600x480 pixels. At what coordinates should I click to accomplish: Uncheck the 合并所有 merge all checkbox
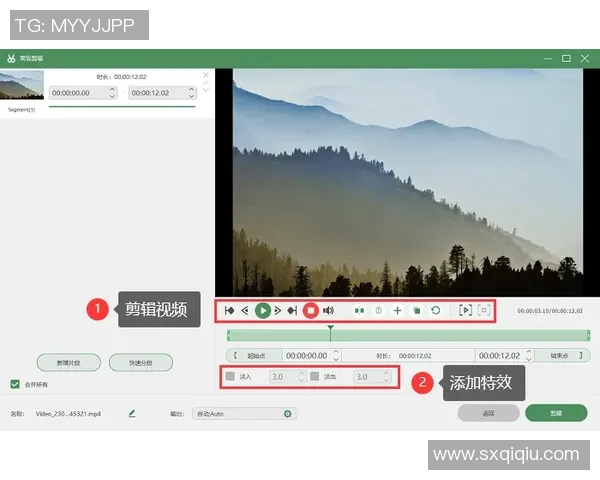click(15, 384)
